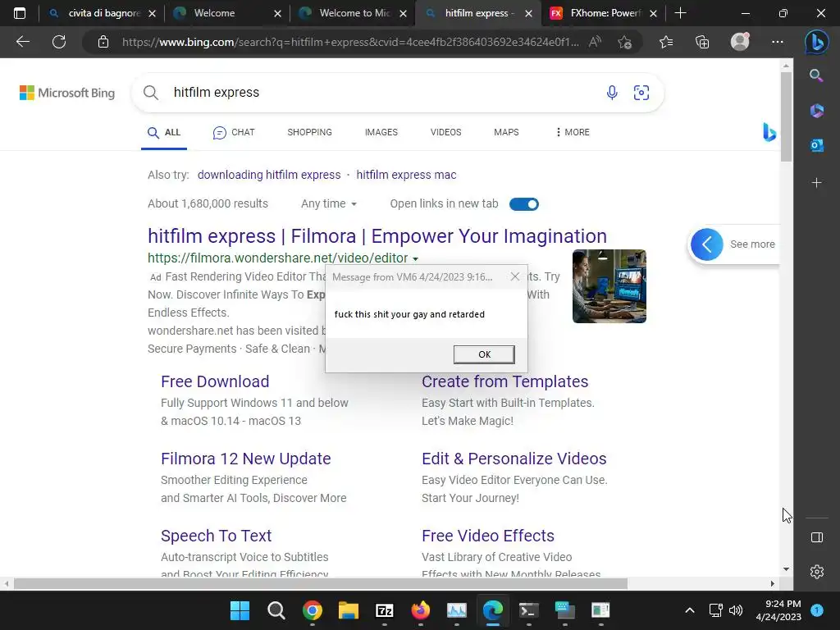Open the Filmora ad headline link
This screenshot has width=840, height=630.
pyautogui.click(x=377, y=236)
